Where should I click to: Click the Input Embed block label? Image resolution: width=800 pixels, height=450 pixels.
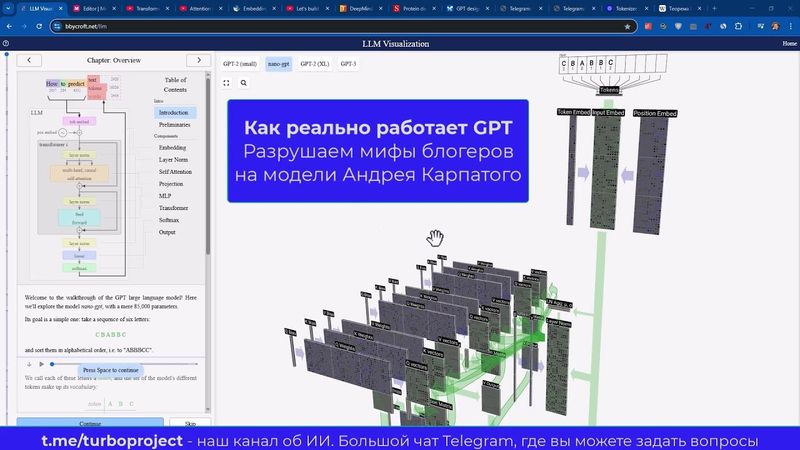608,112
